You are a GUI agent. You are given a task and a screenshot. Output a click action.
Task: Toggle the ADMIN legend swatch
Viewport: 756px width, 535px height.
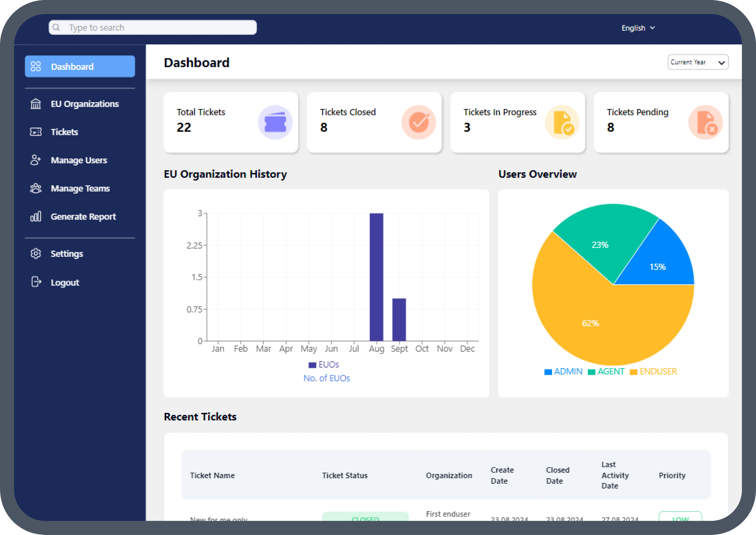548,372
